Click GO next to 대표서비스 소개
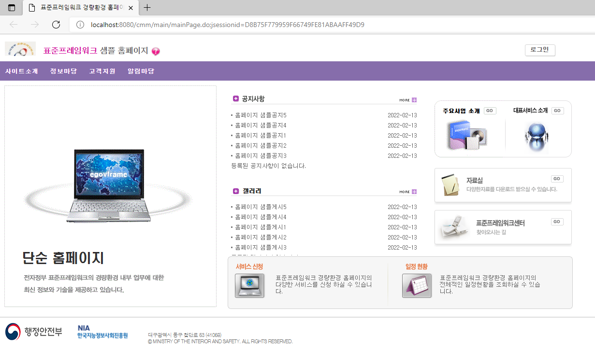 point(558,111)
